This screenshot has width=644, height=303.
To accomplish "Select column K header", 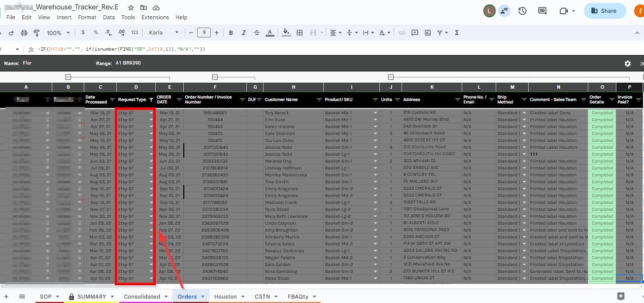I will 432,87.
